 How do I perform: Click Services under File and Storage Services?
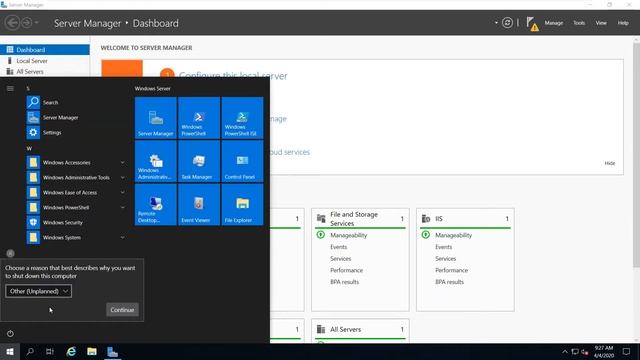click(x=340, y=259)
